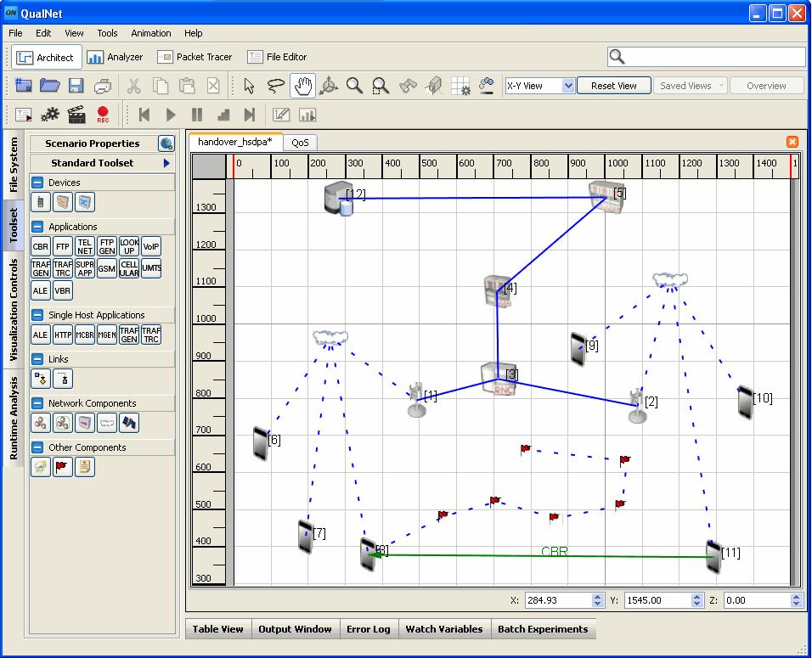Viewport: 812px width, 658px height.
Task: Click the clapperboard run simulation icon
Action: pos(76,115)
